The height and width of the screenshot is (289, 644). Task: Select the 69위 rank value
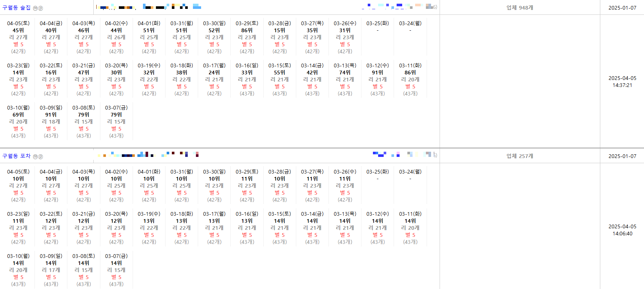click(19, 115)
